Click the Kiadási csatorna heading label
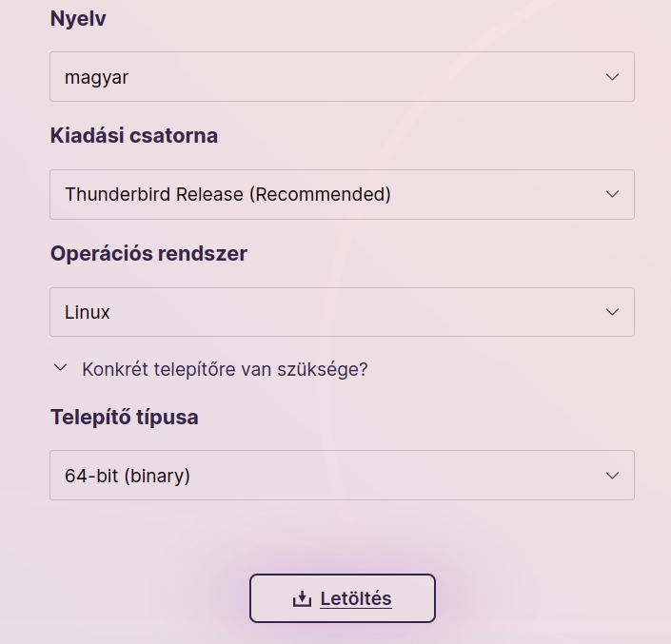The height and width of the screenshot is (644, 671). [134, 136]
